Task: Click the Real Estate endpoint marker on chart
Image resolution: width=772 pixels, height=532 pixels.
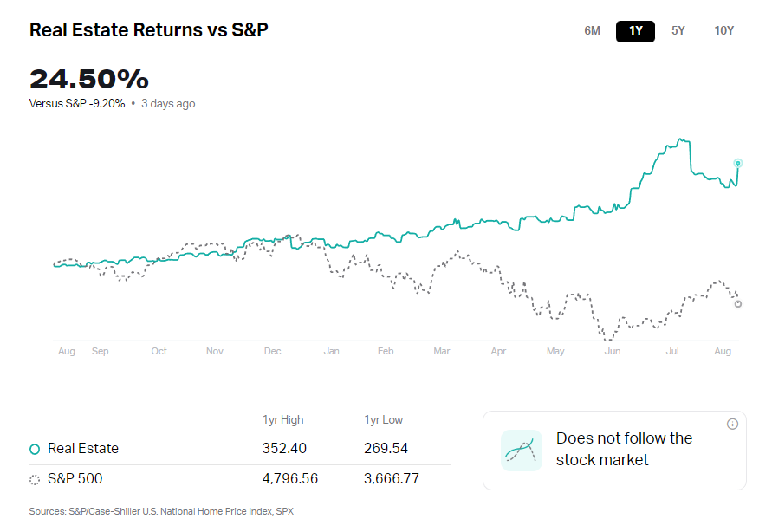Action: click(738, 163)
